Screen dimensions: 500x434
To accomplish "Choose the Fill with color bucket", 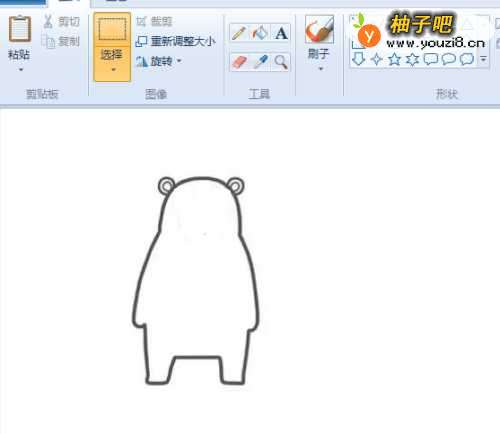I will tap(260, 33).
